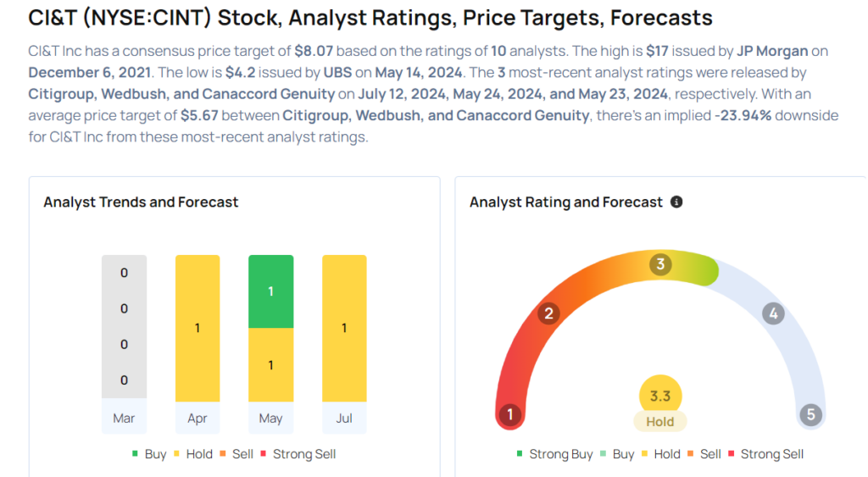Click the yellow Hold bar for April
Image resolution: width=868 pixels, height=477 pixels.
tap(198, 328)
